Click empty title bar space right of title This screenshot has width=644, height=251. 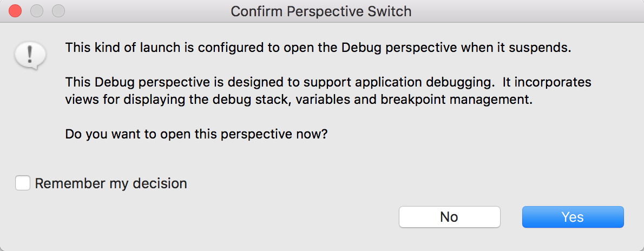514,11
